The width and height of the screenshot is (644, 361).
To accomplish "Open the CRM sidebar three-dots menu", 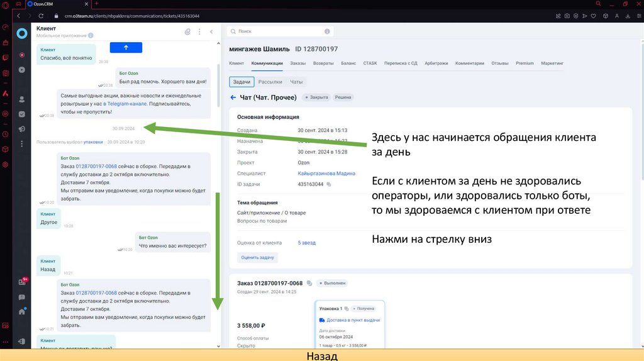I will [22, 144].
